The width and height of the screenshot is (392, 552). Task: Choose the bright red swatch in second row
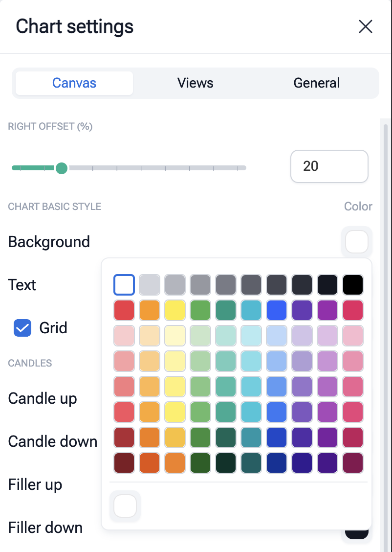coord(124,310)
